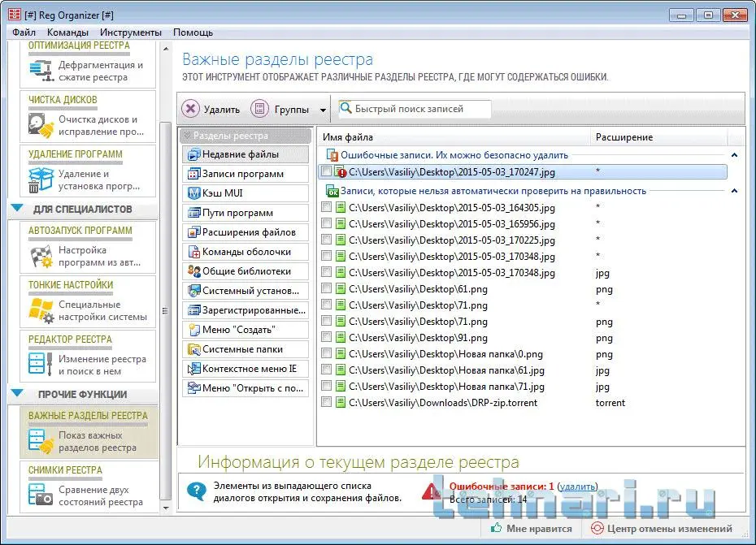Click the Группы list icon in toolbar
The width and height of the screenshot is (756, 545).
point(259,109)
